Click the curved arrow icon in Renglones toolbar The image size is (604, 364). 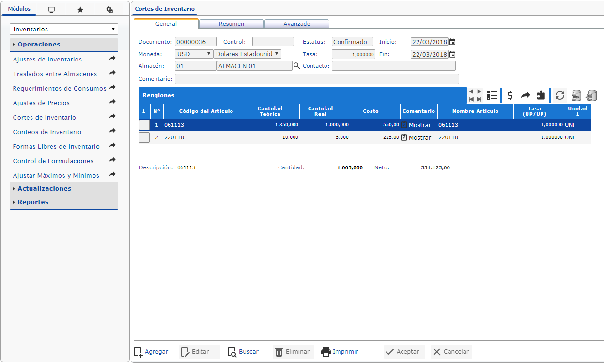coord(526,95)
